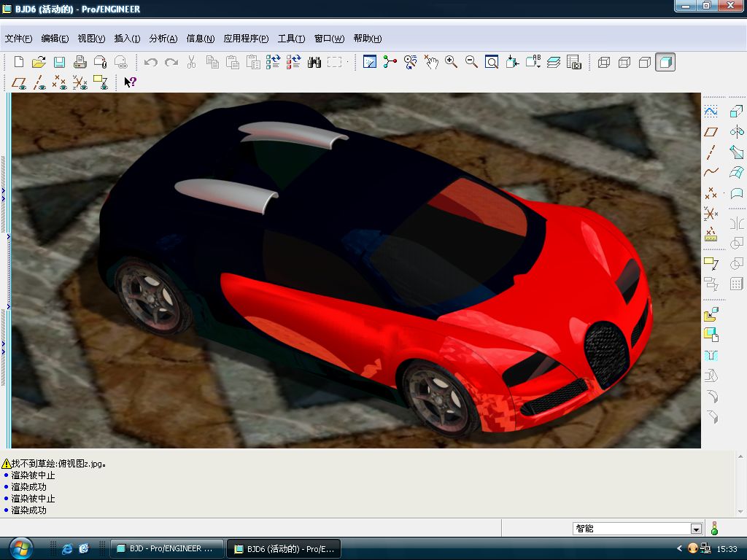Viewport: 747px width, 560px height.
Task: Toggle datum planes display
Action: (19, 82)
